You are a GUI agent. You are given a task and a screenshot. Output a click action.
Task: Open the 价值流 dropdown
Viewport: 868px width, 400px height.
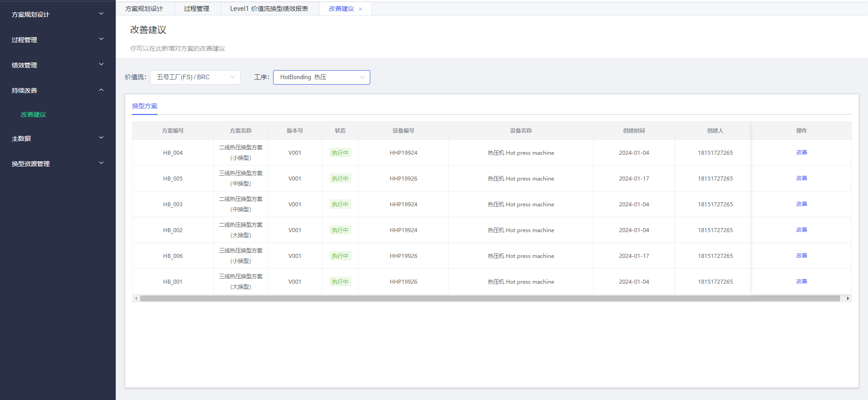click(x=195, y=77)
